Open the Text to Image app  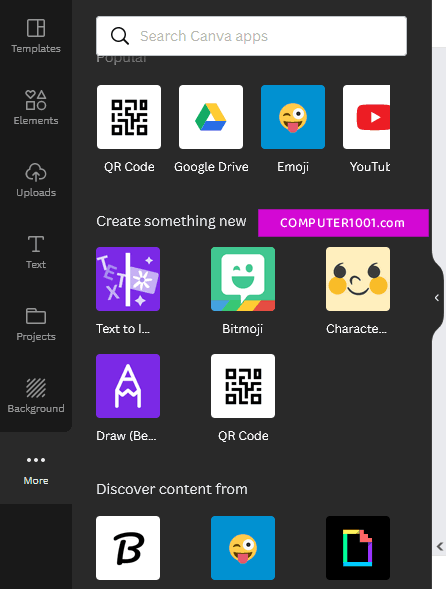pos(128,279)
